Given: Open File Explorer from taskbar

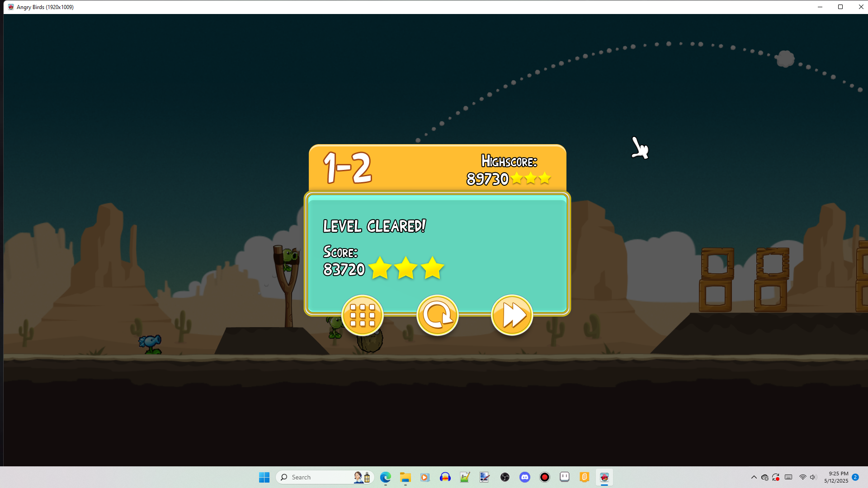Looking at the screenshot, I should (405, 477).
